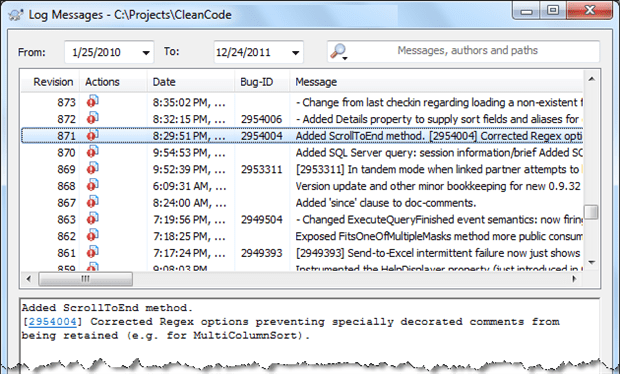Click message 'Added SQL Server query: session information'

[x=439, y=153]
